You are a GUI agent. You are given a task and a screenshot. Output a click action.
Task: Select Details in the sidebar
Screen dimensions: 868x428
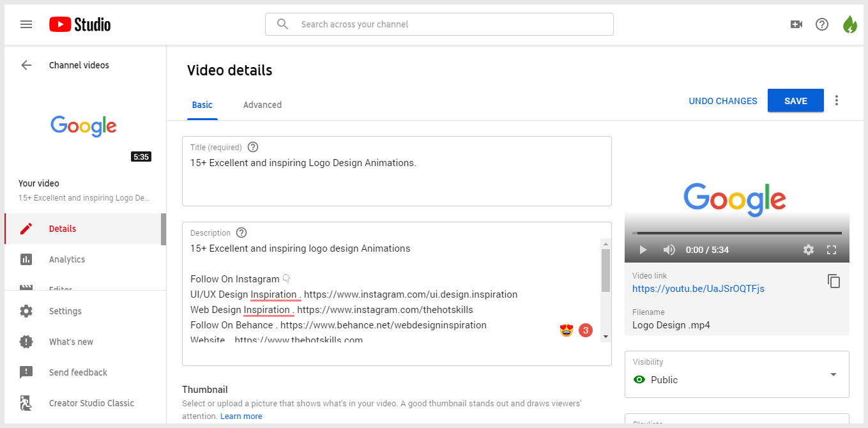(83, 229)
